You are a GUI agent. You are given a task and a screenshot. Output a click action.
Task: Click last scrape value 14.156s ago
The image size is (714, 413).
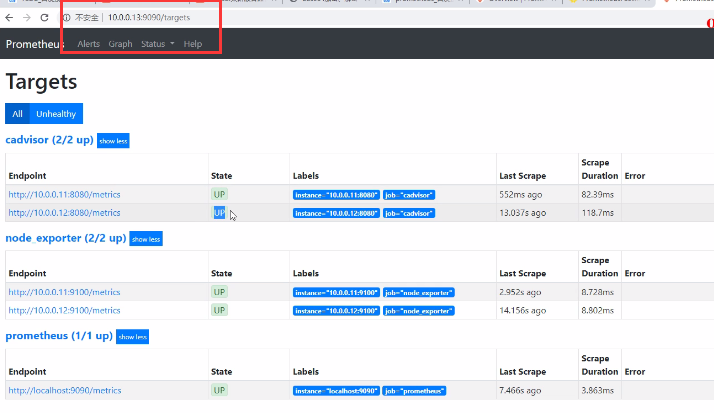pos(522,310)
